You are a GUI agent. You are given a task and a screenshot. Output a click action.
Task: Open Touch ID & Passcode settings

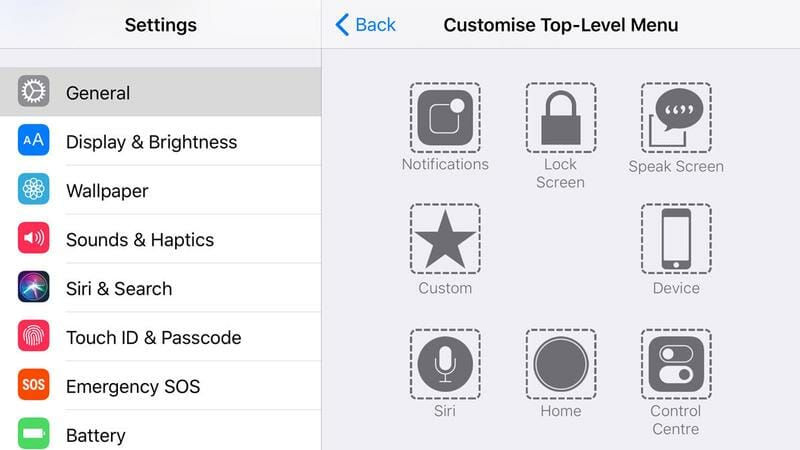pyautogui.click(x=161, y=337)
